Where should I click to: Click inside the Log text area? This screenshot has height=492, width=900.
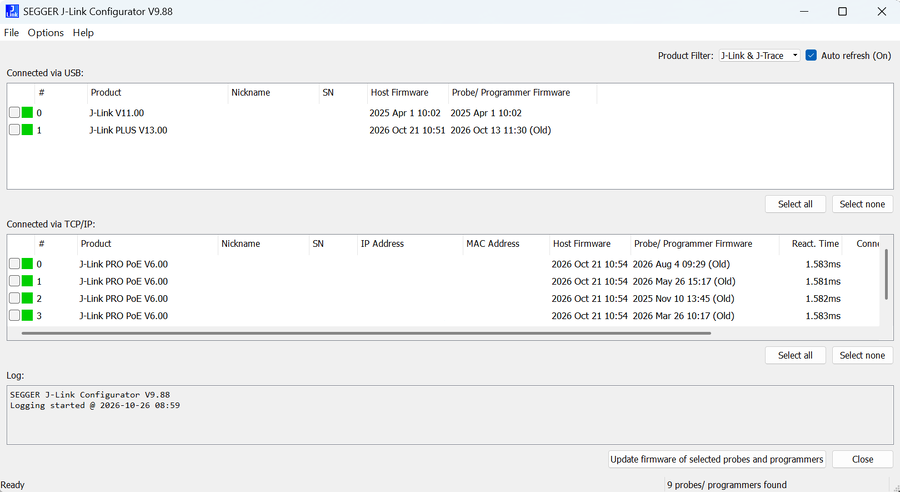click(449, 415)
